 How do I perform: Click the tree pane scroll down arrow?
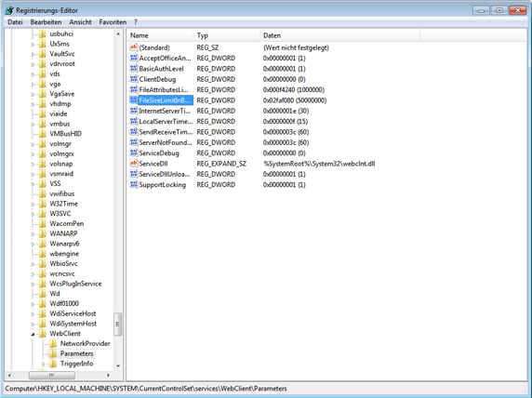click(118, 365)
